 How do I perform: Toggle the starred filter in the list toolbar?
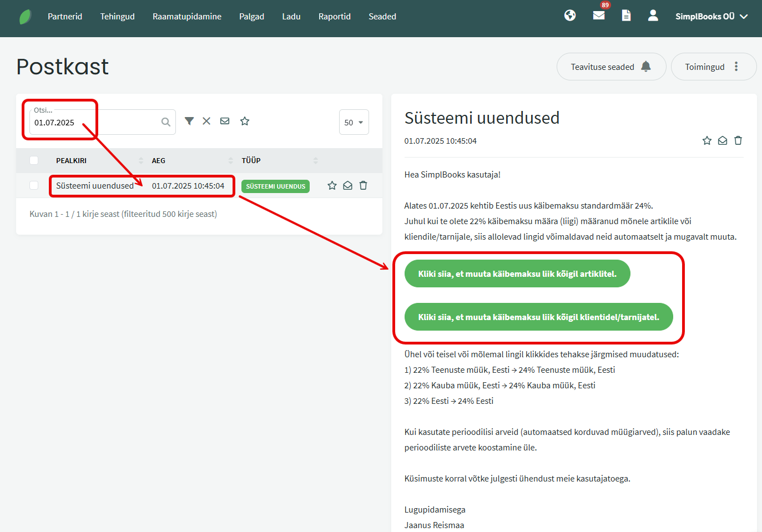(x=245, y=121)
